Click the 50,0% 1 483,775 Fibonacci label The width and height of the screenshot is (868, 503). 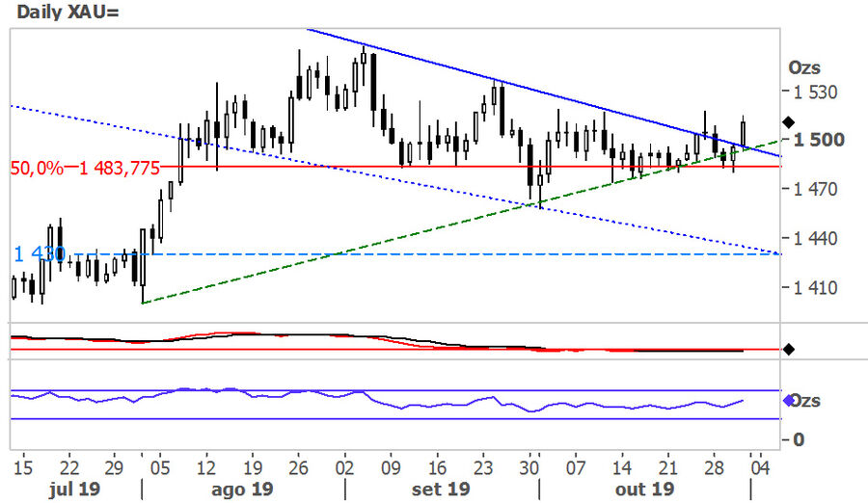coord(85,168)
